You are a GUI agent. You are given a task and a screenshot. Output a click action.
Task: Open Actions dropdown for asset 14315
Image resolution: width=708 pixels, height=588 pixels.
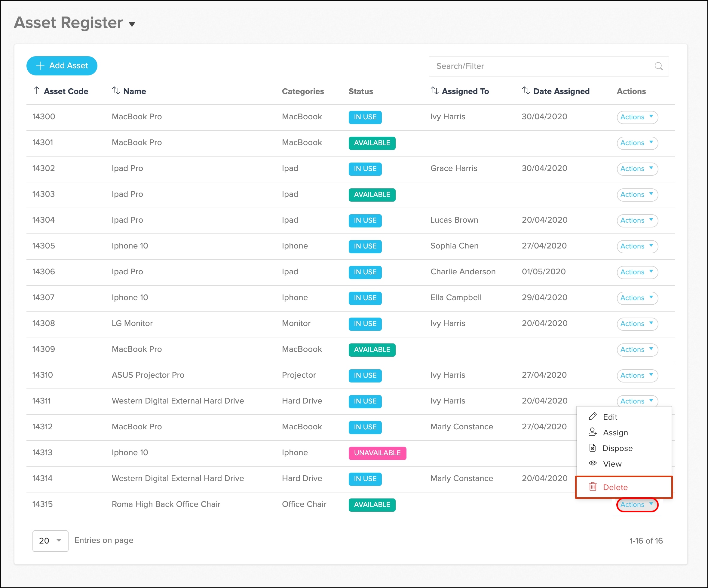tap(637, 504)
